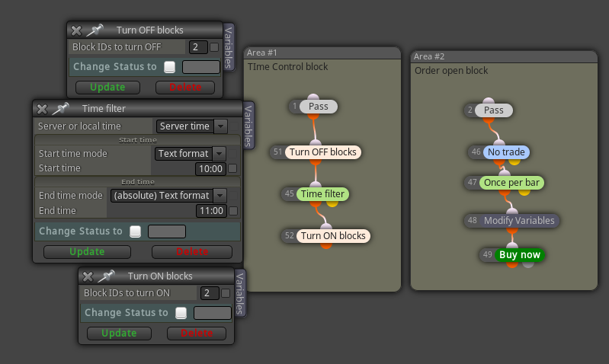Click yellow output connector of No trade node
The height and width of the screenshot is (364, 609).
click(514, 161)
